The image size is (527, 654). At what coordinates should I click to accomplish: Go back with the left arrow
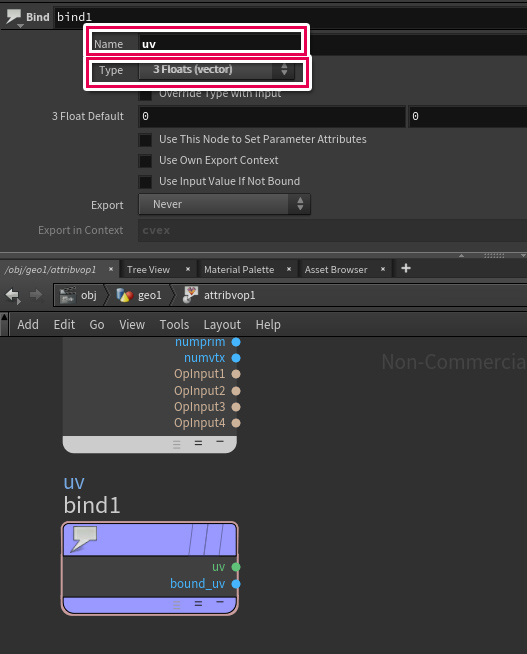13,296
